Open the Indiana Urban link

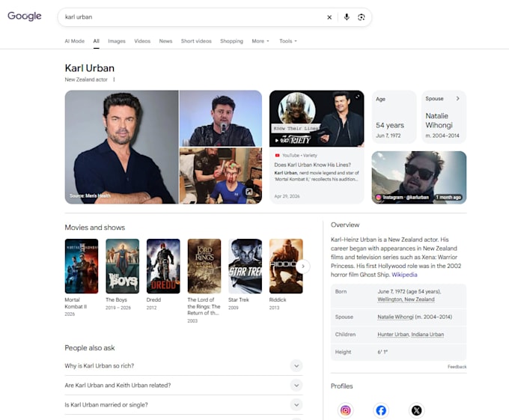(x=427, y=335)
